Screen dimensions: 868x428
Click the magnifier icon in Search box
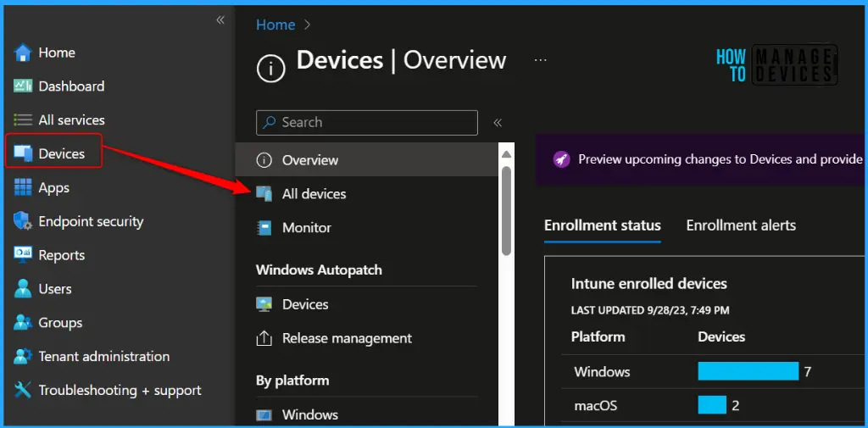(x=269, y=122)
